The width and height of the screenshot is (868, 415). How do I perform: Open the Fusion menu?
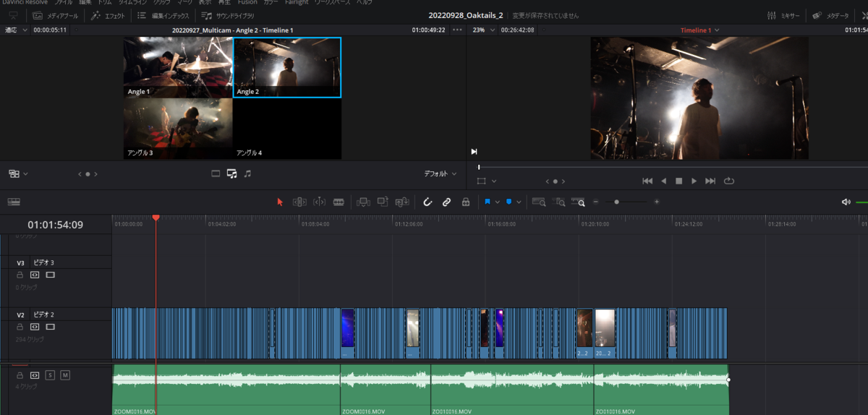coord(247,2)
